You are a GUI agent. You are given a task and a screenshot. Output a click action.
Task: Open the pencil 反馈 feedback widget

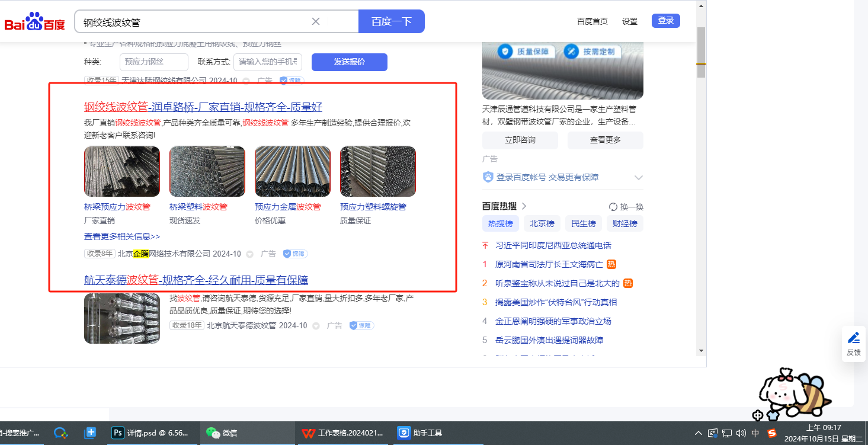(854, 344)
